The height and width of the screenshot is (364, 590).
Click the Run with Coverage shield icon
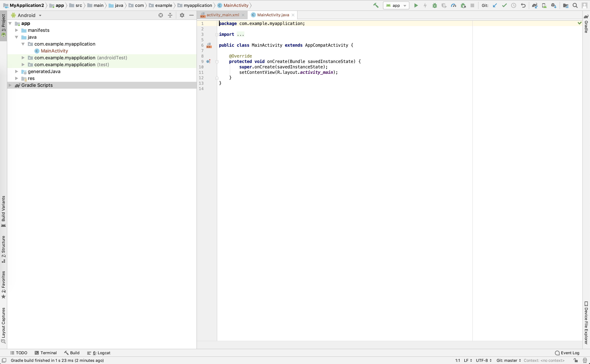tap(444, 5)
